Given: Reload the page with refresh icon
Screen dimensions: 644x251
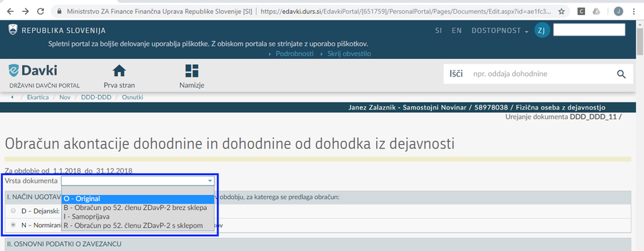Looking at the screenshot, I should coord(40,11).
